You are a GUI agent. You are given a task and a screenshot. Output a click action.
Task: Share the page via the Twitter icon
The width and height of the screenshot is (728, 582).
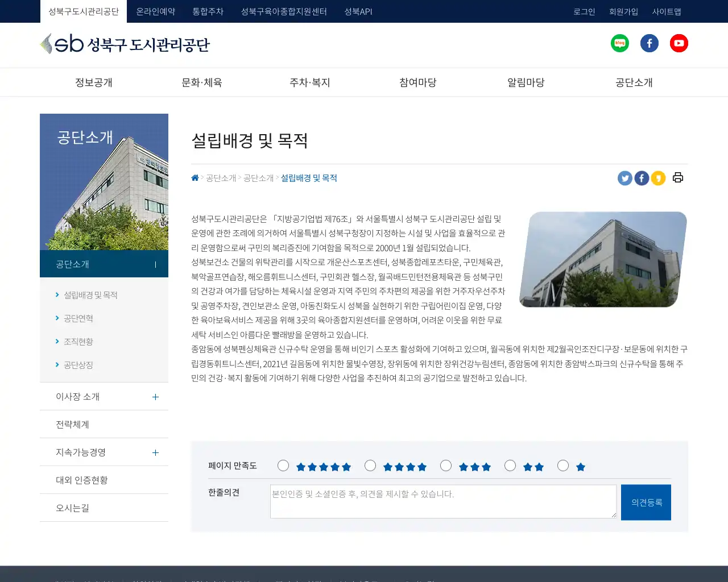(624, 177)
